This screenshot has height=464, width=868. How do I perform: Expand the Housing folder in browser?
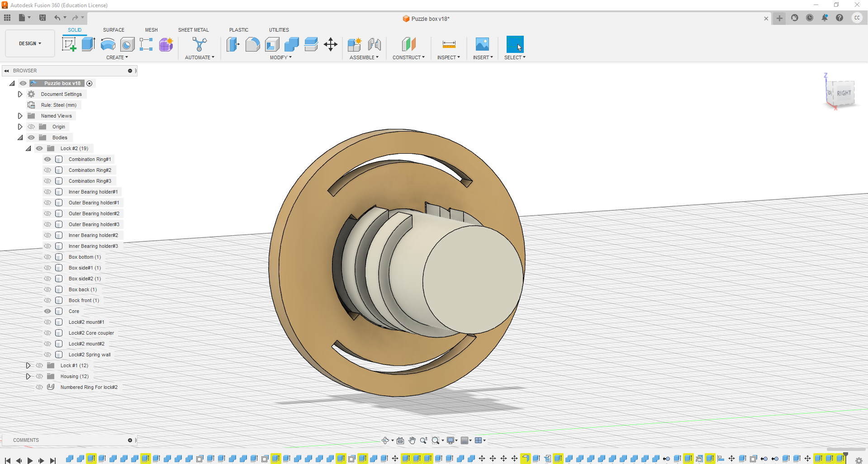(28, 376)
